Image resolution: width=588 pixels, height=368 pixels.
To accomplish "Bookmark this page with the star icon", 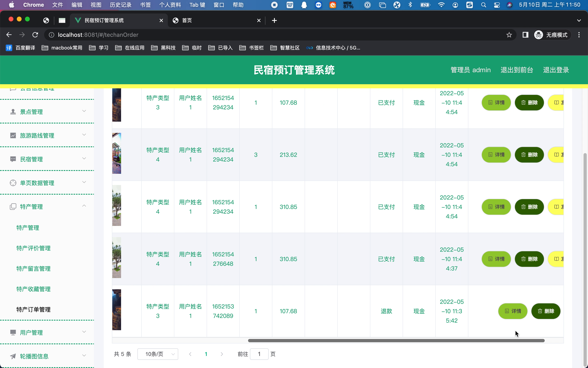I will tap(509, 35).
